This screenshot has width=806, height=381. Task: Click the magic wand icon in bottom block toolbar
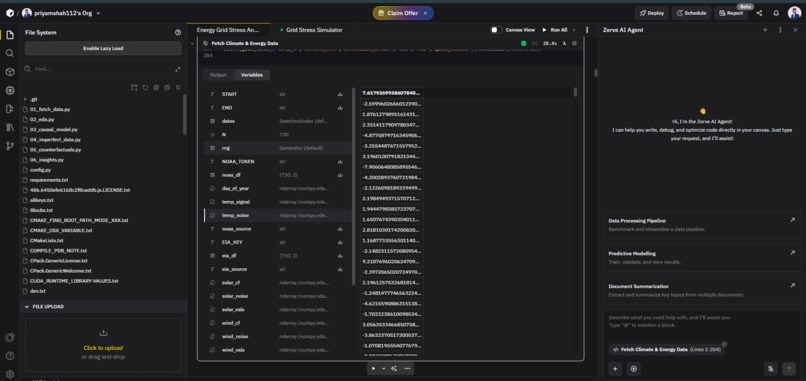click(x=394, y=368)
